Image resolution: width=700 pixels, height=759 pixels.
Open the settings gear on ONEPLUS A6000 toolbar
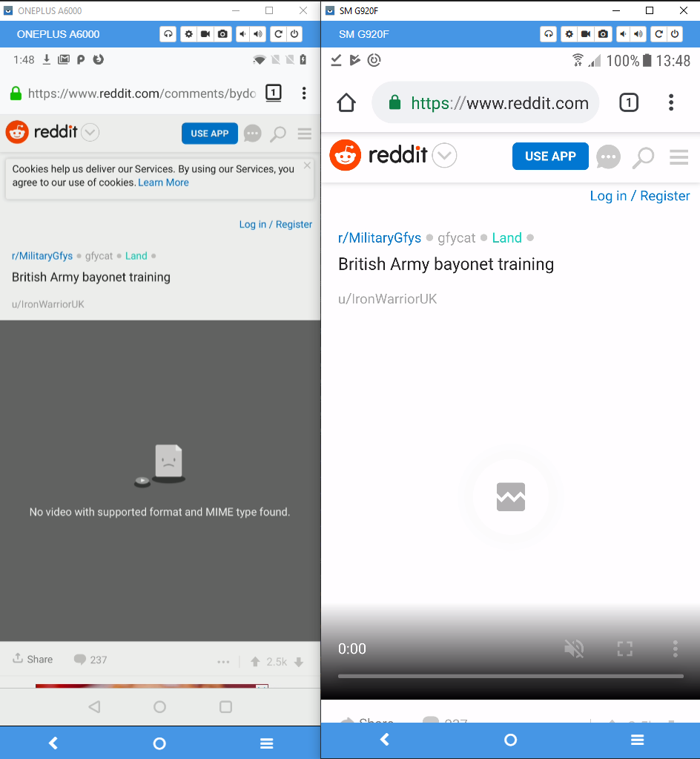click(188, 34)
